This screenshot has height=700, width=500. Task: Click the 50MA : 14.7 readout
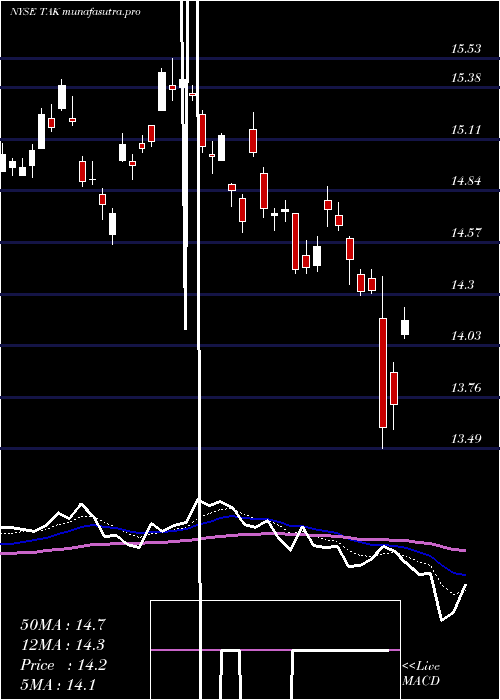pyautogui.click(x=63, y=625)
